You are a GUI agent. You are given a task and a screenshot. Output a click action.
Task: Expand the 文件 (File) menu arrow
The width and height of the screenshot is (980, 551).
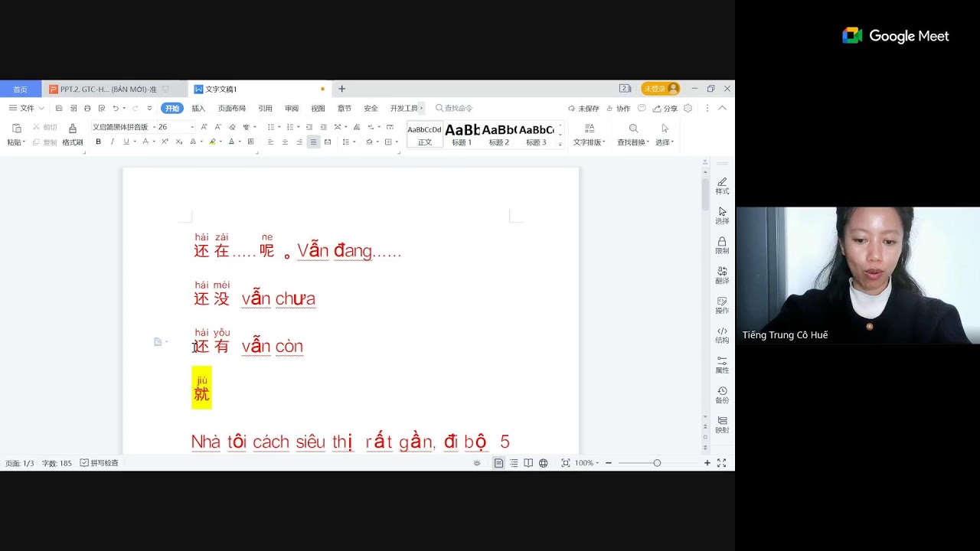click(x=41, y=109)
